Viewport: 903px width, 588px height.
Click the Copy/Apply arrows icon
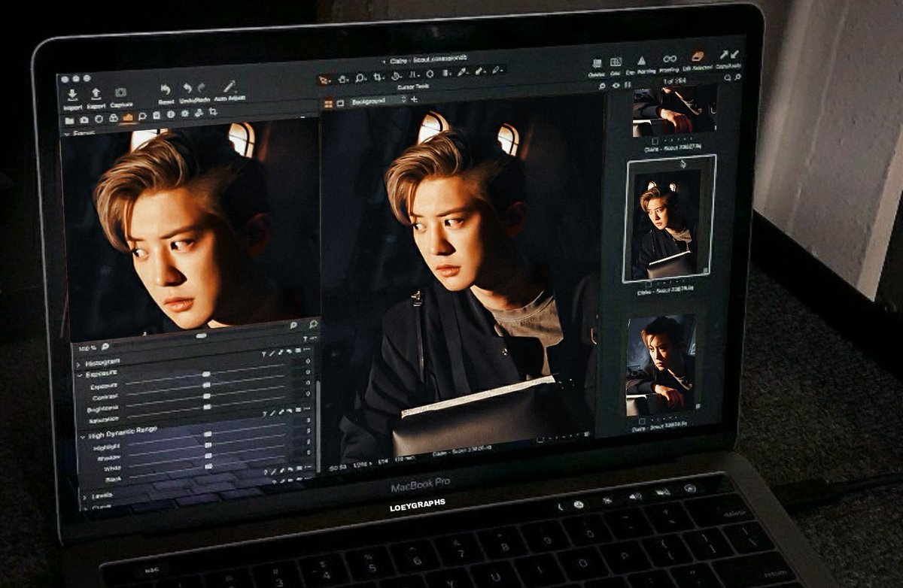pos(728,54)
